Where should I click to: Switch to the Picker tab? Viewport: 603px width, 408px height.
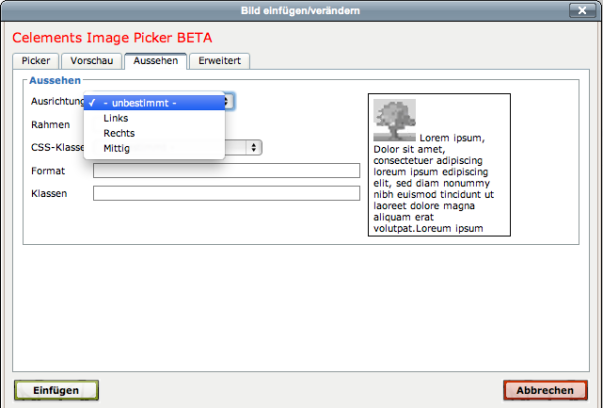pyautogui.click(x=35, y=61)
